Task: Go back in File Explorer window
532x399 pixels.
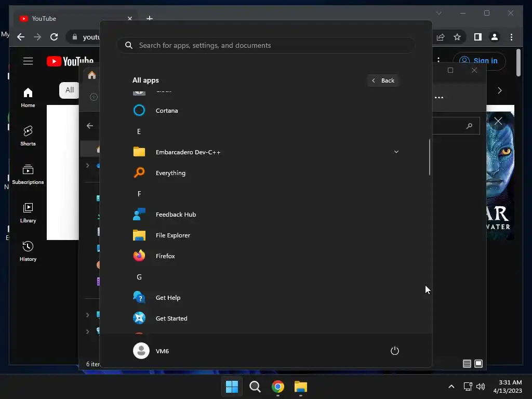Action: click(x=89, y=126)
